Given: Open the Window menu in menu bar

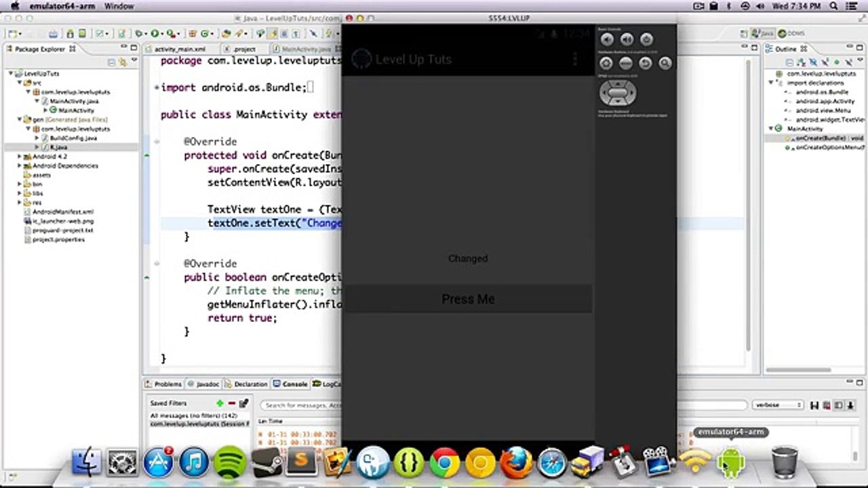Looking at the screenshot, I should [x=119, y=6].
